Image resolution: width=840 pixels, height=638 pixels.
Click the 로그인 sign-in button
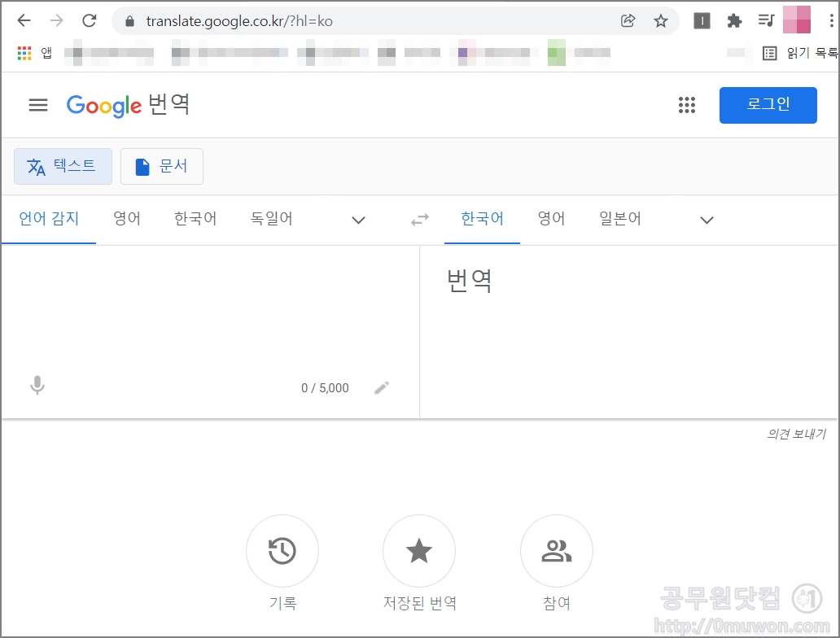pos(768,105)
